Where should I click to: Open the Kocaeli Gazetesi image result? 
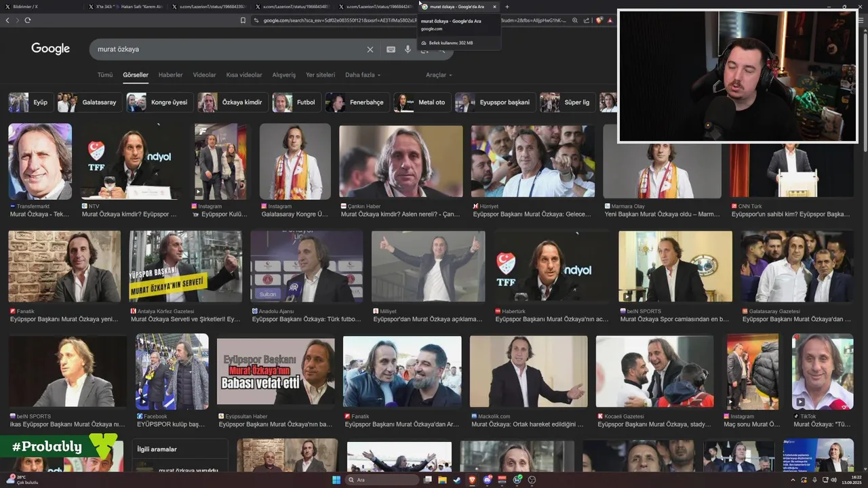(655, 372)
